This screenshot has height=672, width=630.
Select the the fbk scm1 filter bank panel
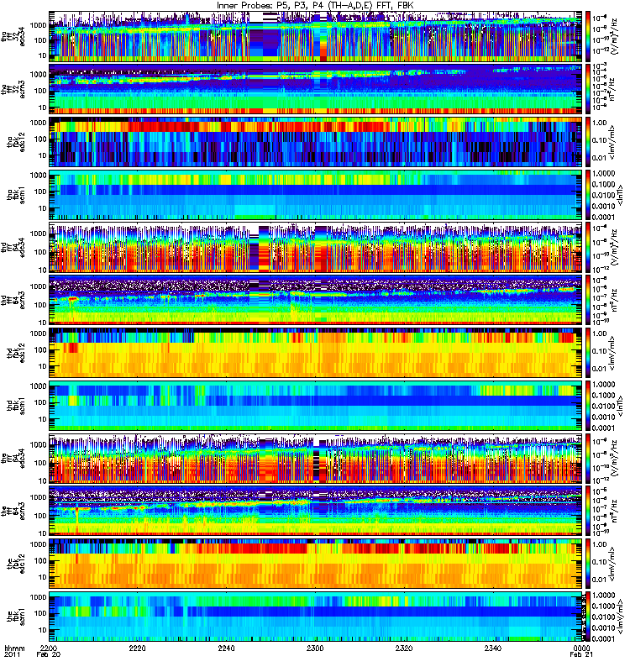pos(316,617)
